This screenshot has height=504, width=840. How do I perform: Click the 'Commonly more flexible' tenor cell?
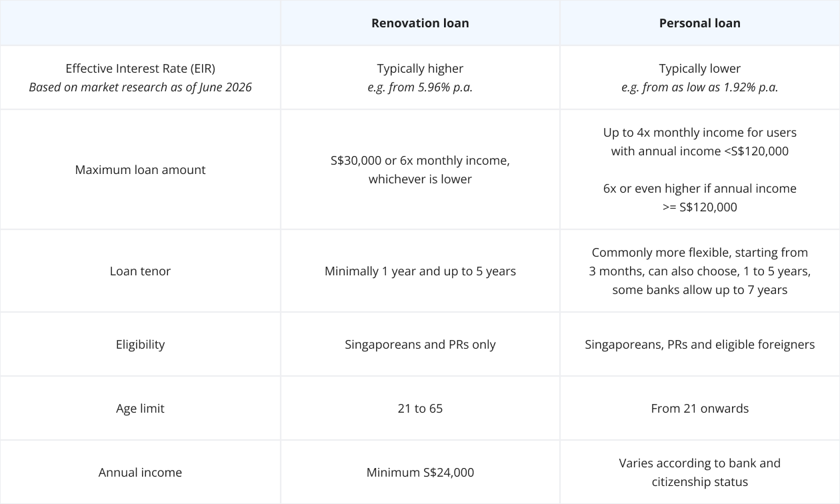699,271
